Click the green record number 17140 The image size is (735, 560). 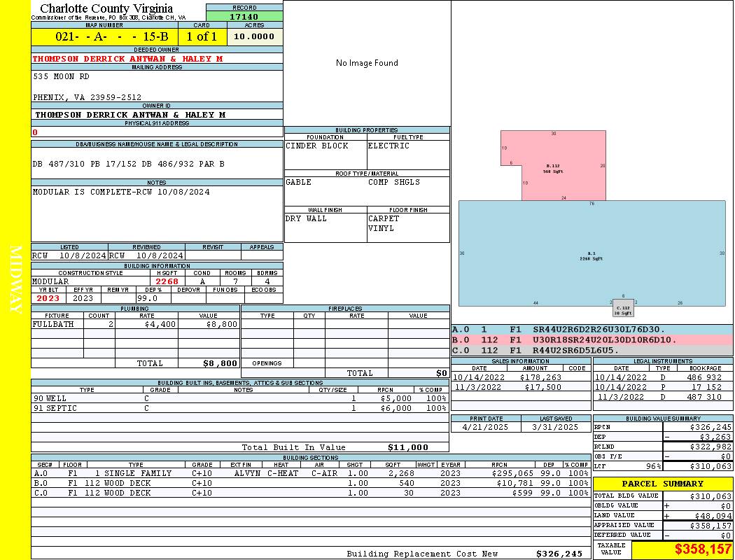pyautogui.click(x=244, y=16)
